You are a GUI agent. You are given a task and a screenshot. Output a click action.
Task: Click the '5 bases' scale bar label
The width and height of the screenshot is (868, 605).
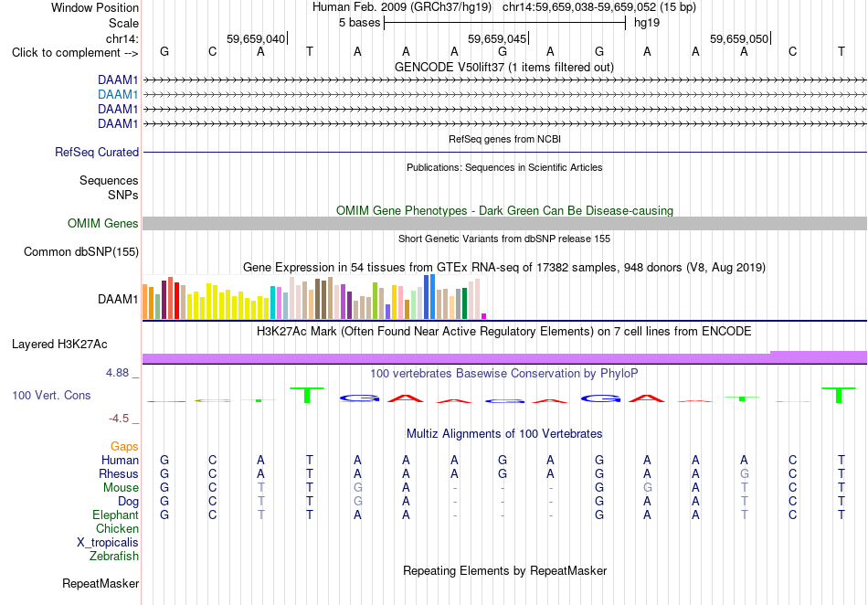360,23
